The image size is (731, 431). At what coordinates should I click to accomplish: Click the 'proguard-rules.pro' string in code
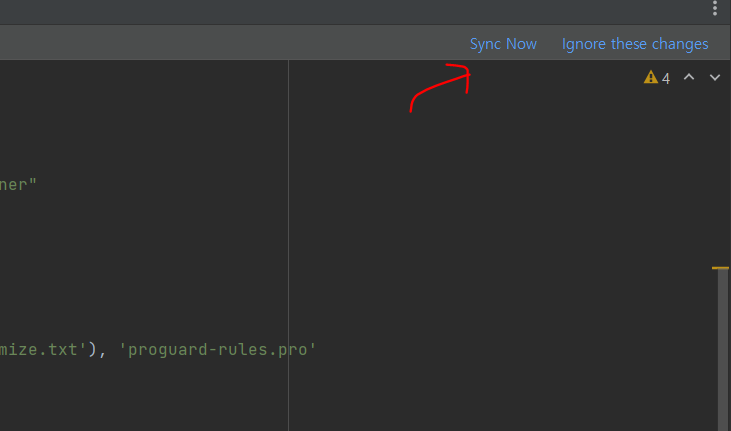218,350
